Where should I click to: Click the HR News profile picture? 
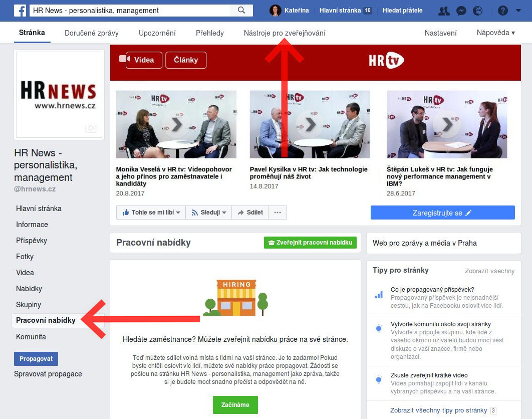59,95
